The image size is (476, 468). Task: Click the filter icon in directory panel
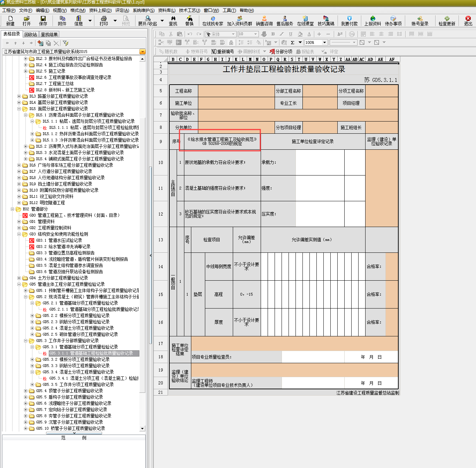[x=66, y=43]
